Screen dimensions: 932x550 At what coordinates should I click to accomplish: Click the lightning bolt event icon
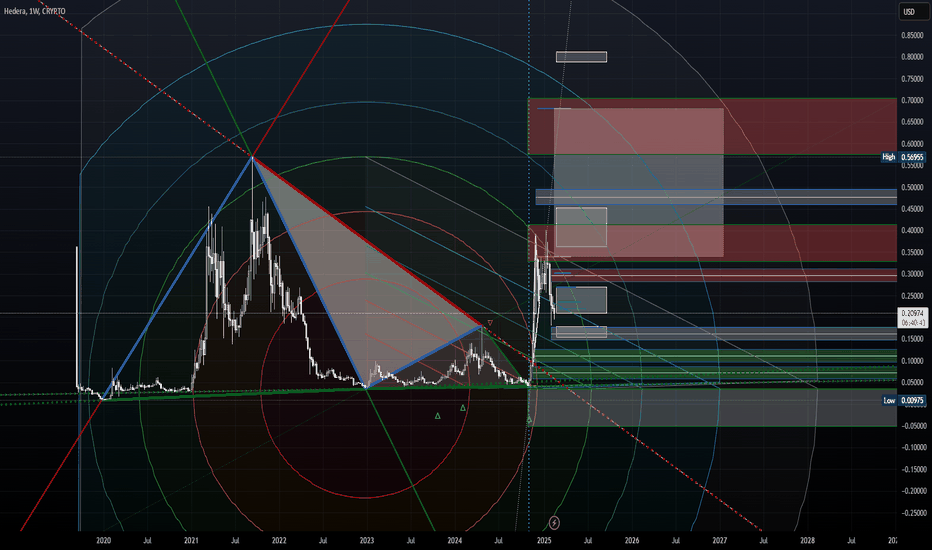point(554,523)
